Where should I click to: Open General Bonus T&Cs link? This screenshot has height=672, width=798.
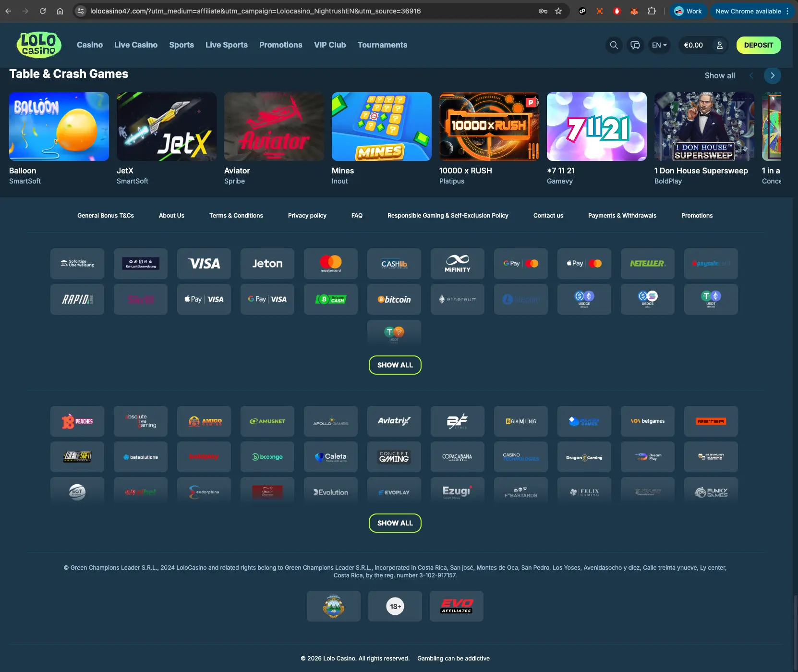pyautogui.click(x=106, y=216)
